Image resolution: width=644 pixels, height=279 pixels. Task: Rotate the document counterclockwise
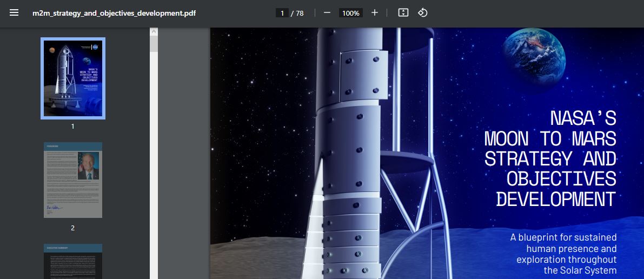[x=423, y=13]
